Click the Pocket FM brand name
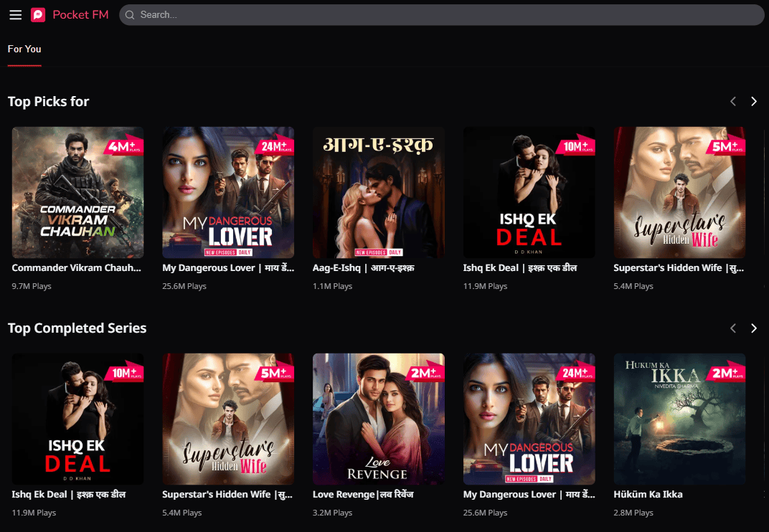The image size is (769, 532). pyautogui.click(x=80, y=15)
